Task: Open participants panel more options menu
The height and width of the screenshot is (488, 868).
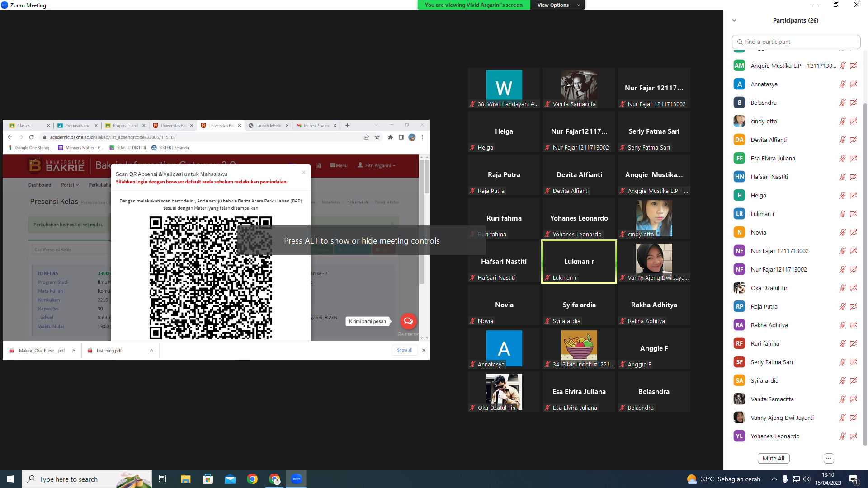Action: [x=829, y=458]
